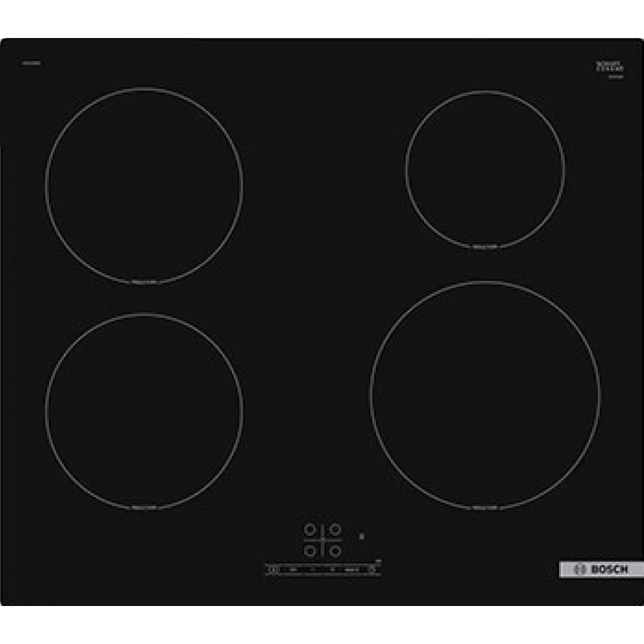644x644 pixels.
Task: Select the bottom-right cooking zone touch key
Action: point(336,551)
